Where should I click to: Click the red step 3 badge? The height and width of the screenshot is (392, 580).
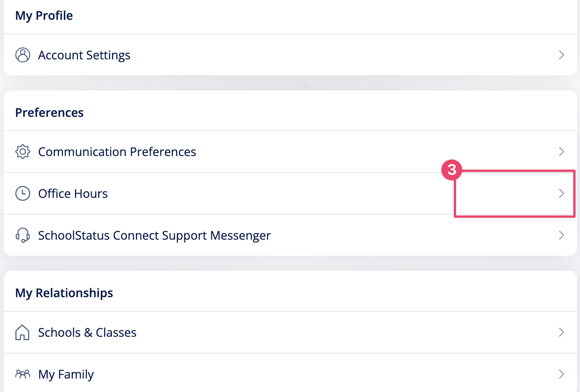tap(452, 170)
